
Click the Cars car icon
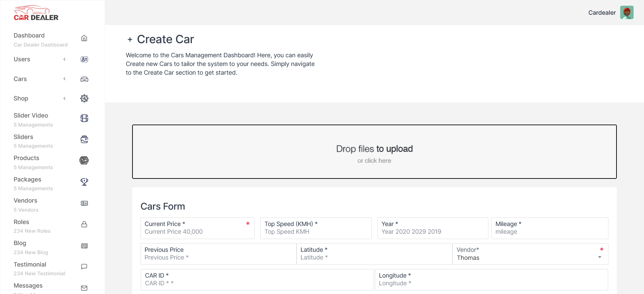pyautogui.click(x=84, y=79)
